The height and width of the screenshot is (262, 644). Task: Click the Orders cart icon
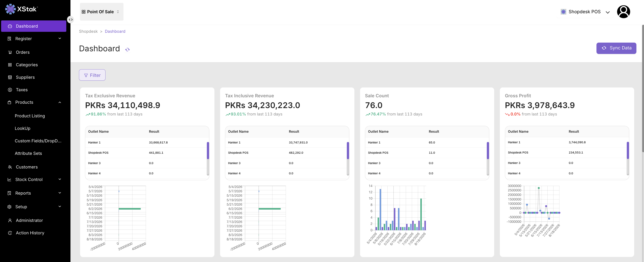[10, 52]
